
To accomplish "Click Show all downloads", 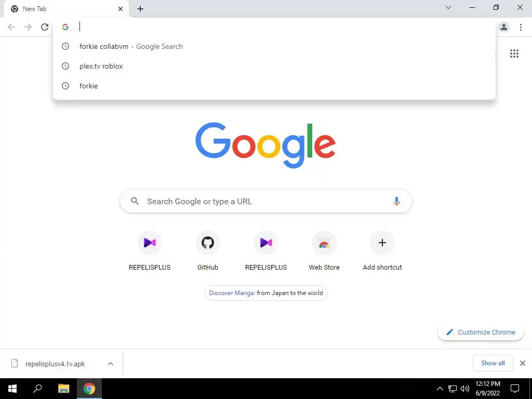I will pos(493,363).
